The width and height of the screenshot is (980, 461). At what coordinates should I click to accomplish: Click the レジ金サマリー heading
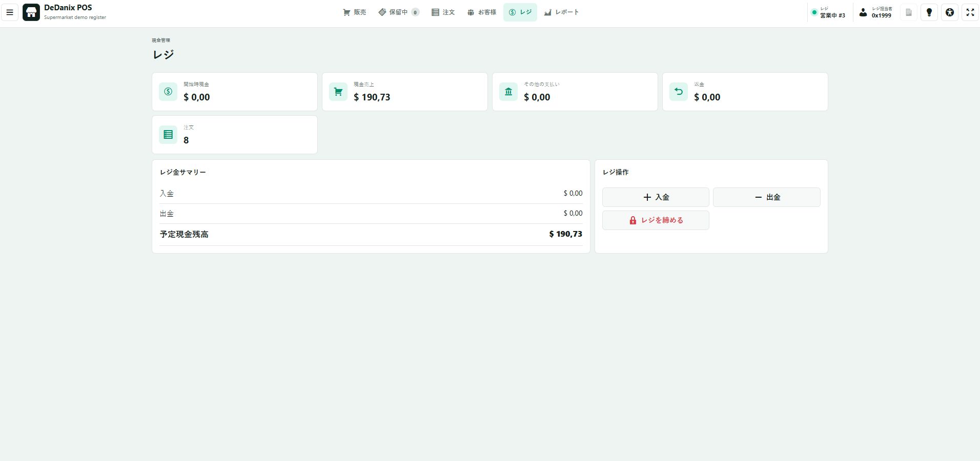coord(183,172)
